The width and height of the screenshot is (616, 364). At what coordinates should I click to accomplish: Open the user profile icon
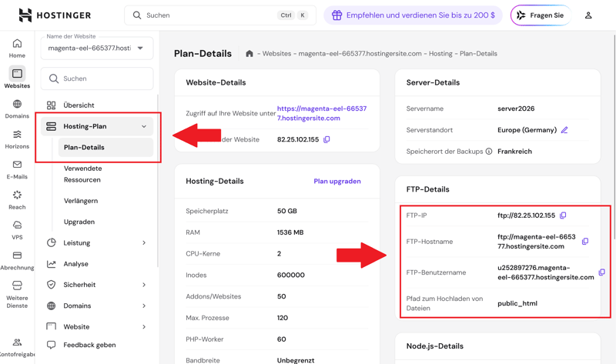[588, 15]
